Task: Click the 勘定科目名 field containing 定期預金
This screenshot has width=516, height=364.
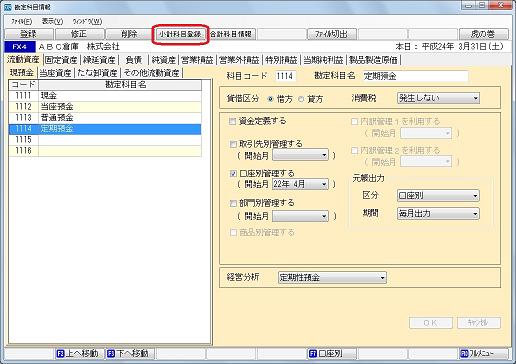Action: click(x=416, y=76)
